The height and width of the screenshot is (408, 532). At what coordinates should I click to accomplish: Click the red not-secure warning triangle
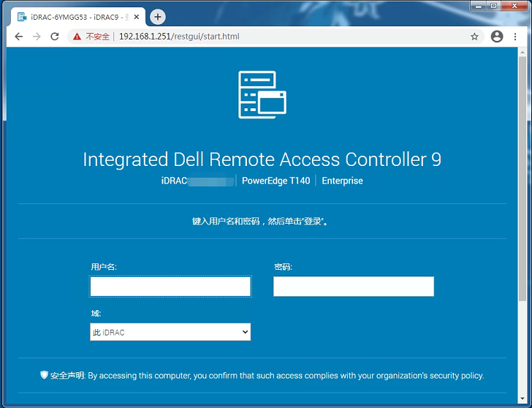pos(77,37)
